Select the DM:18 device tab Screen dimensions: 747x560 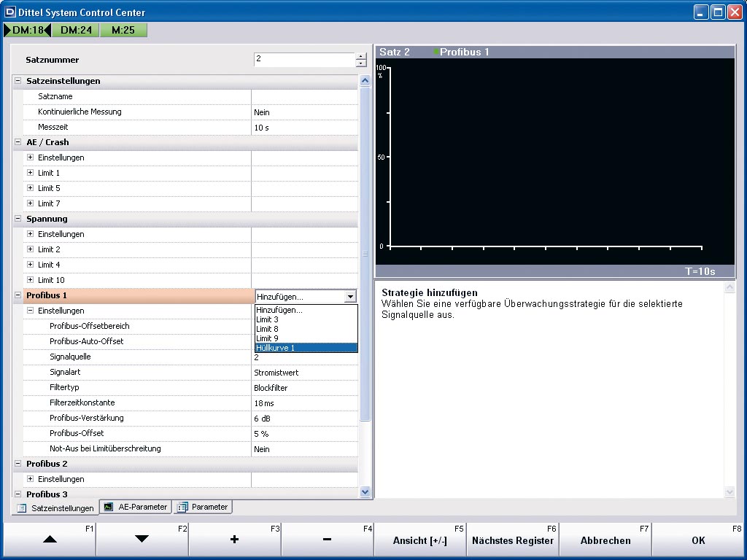(x=28, y=30)
